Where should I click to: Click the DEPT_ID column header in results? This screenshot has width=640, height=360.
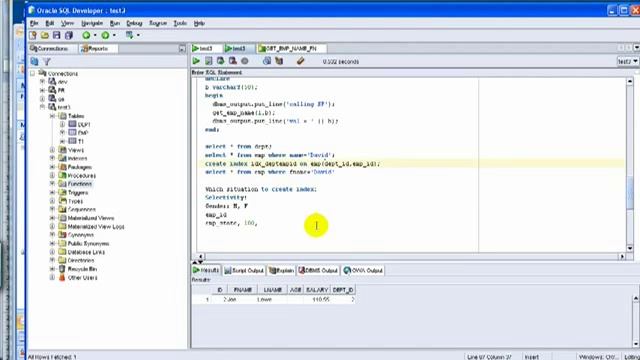point(343,290)
